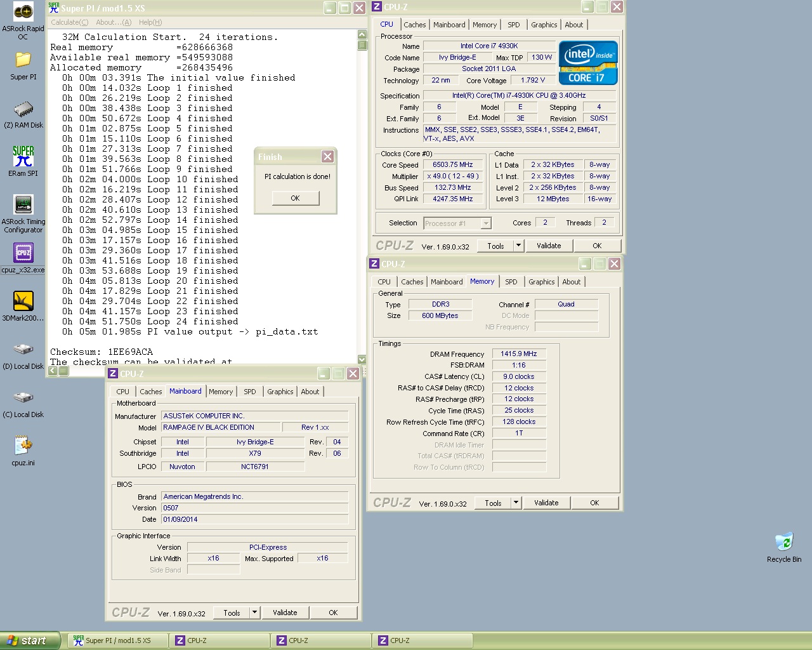Open the Super PI folder icon
This screenshot has height=650, width=812.
pyautogui.click(x=23, y=60)
